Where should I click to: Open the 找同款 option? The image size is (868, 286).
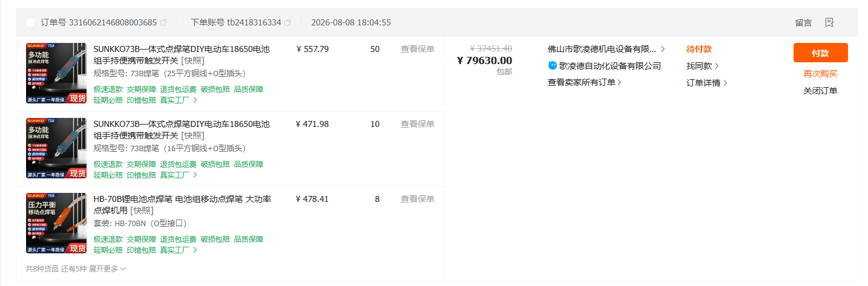(703, 66)
